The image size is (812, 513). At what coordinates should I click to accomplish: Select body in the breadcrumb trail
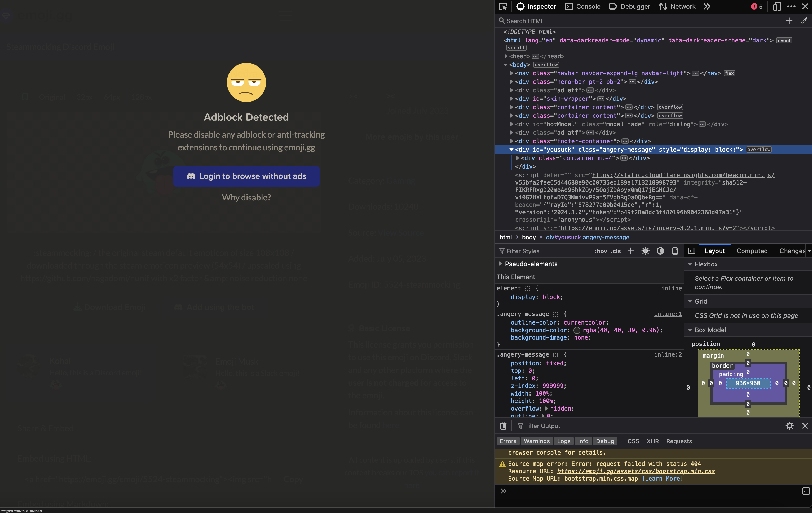(528, 238)
